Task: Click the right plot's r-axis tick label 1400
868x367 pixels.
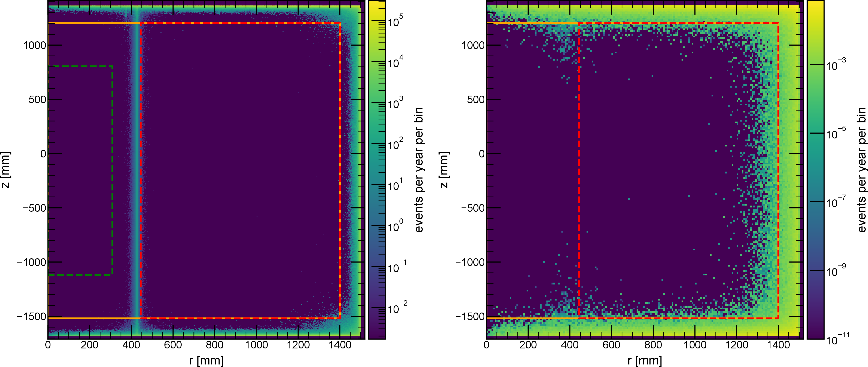Action: 778,345
